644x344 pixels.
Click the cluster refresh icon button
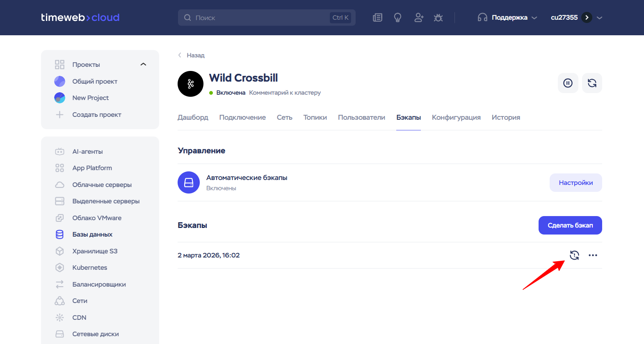click(592, 83)
